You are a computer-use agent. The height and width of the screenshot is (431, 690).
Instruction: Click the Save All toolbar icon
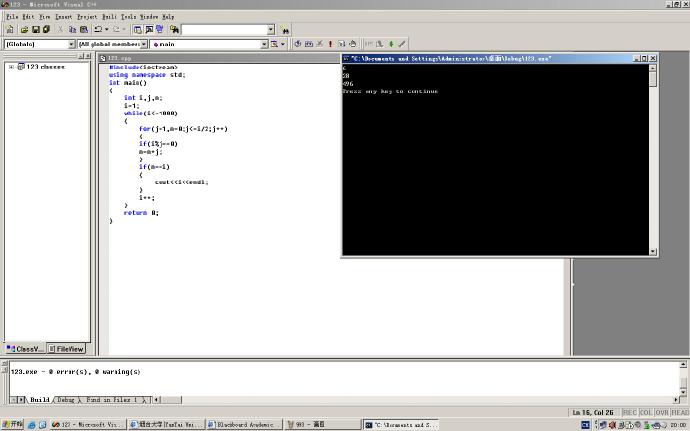[x=46, y=29]
